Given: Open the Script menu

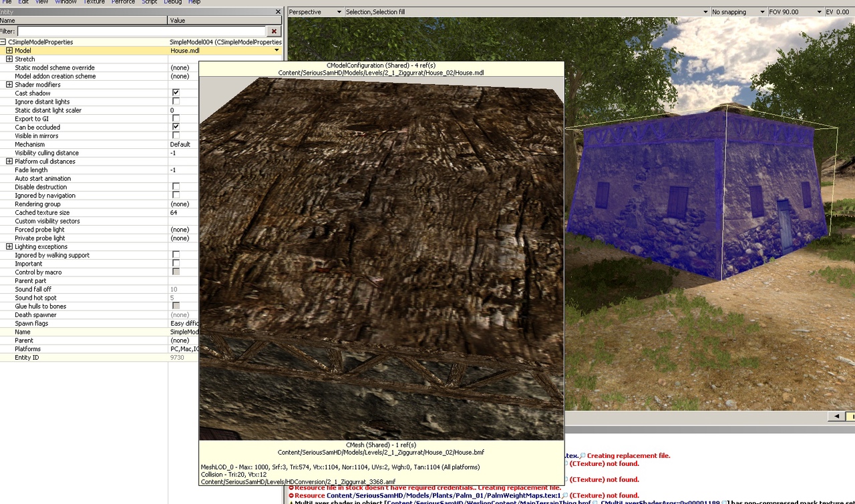Looking at the screenshot, I should pos(150,2).
